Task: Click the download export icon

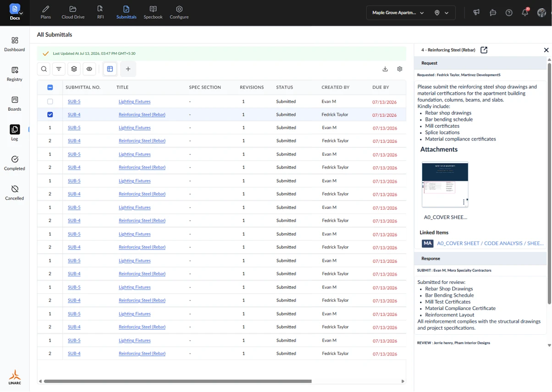Action: pos(385,69)
